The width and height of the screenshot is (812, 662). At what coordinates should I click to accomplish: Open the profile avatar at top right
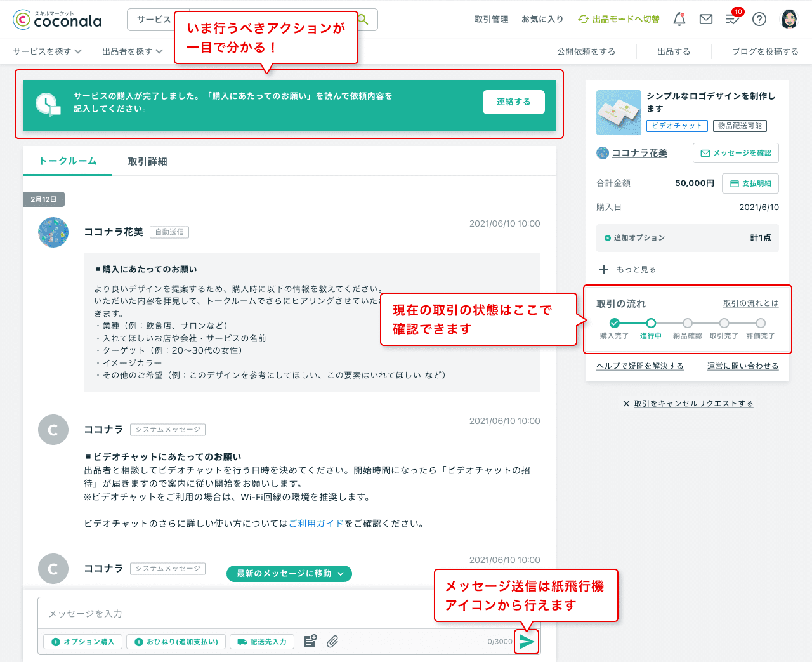pos(789,19)
